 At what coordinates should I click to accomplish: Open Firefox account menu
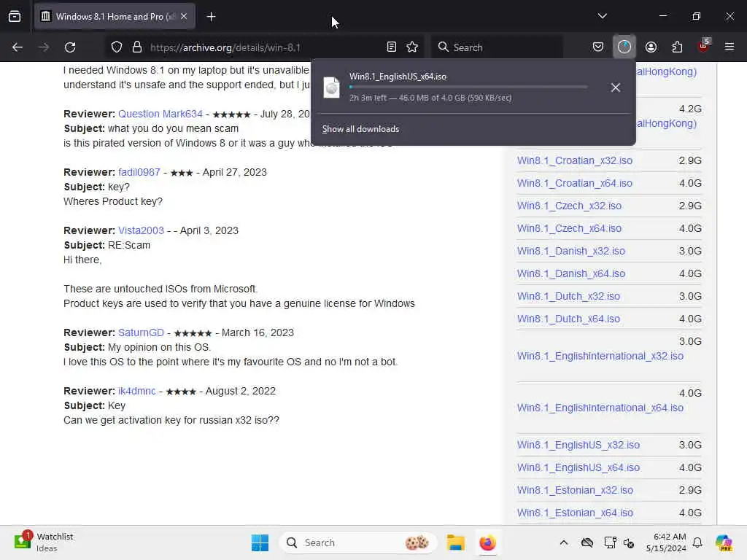coord(651,47)
